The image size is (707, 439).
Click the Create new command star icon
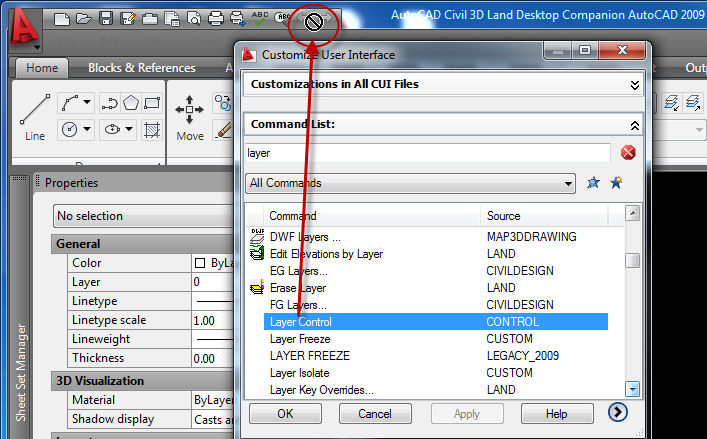point(616,183)
